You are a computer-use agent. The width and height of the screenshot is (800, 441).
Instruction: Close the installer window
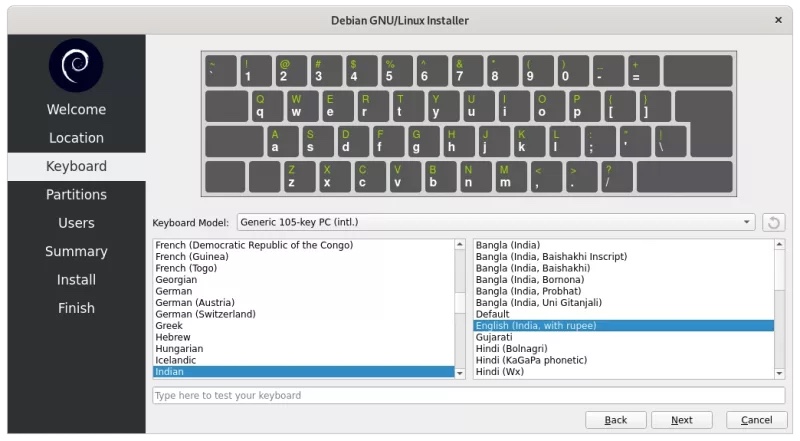pos(778,20)
